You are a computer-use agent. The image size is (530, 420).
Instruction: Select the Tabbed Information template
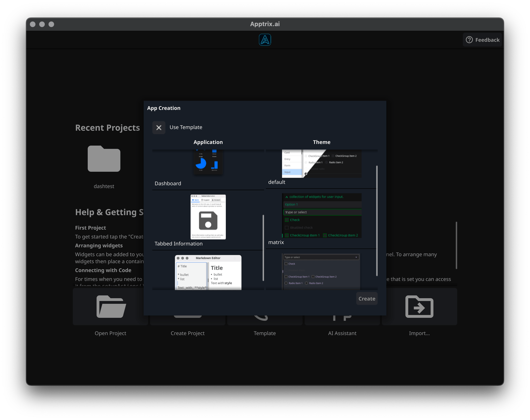coord(208,217)
